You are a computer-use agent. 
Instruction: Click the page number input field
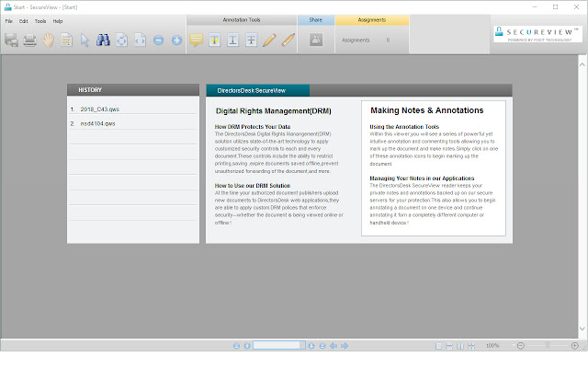[x=277, y=346]
